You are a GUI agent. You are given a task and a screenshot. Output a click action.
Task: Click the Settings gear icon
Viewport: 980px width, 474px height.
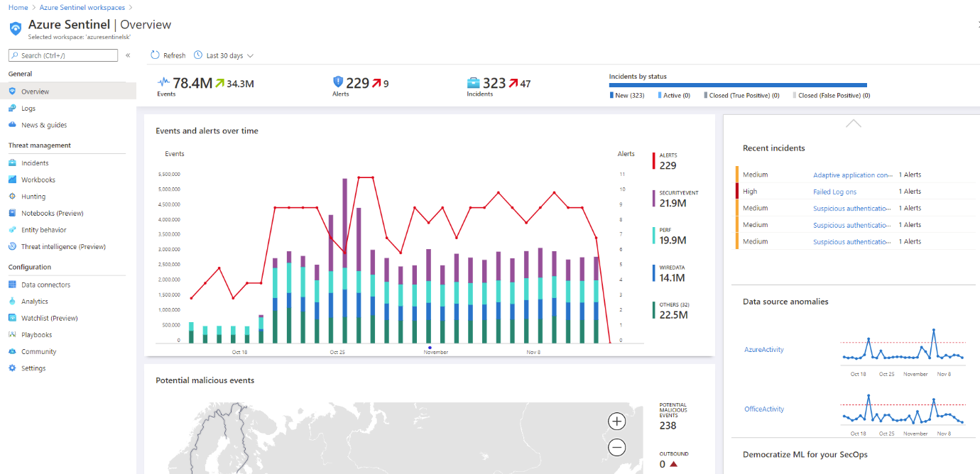(13, 368)
